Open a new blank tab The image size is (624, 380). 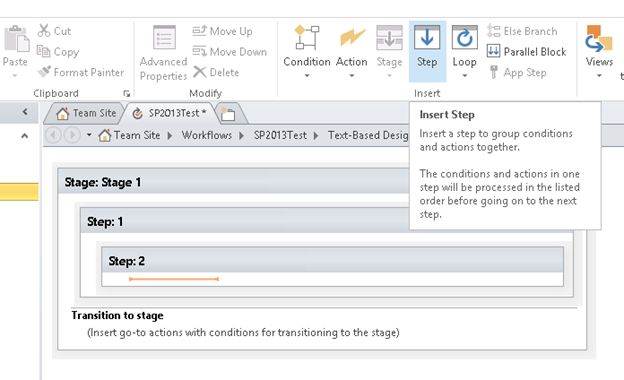point(228,115)
